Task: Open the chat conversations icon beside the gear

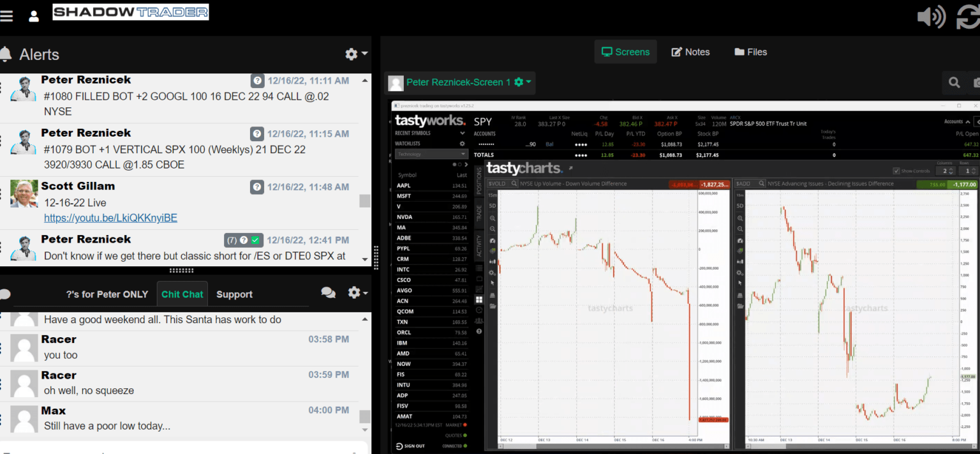Action: pos(328,292)
